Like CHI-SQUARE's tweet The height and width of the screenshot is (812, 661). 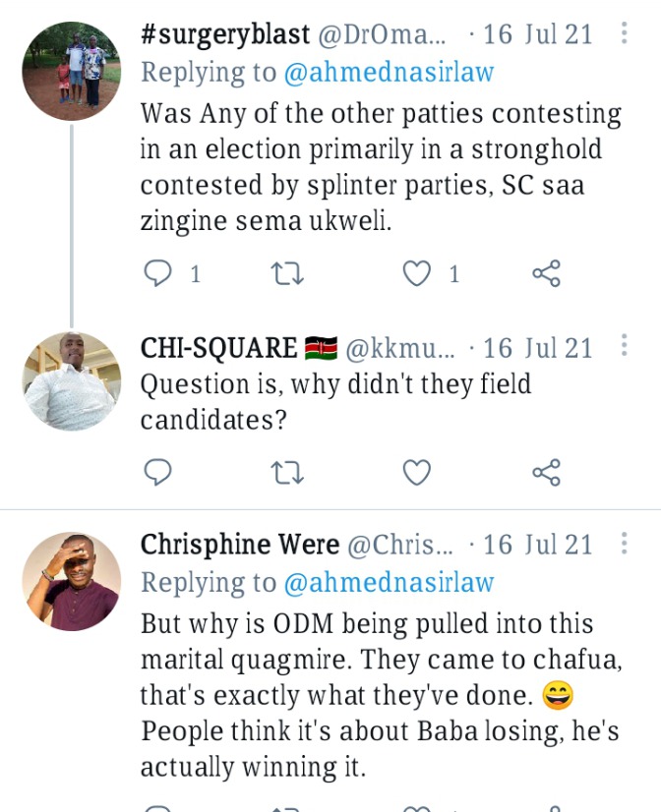point(418,473)
